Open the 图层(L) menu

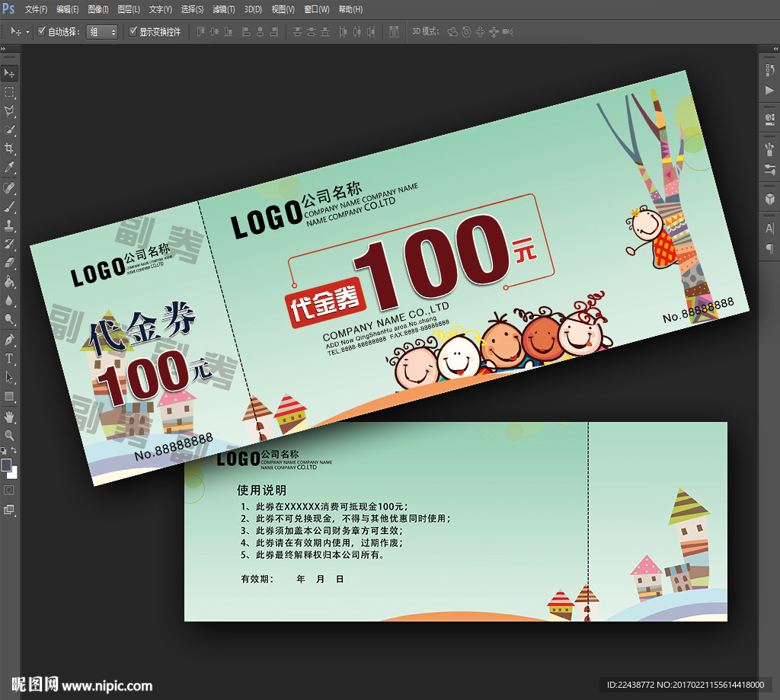(129, 9)
